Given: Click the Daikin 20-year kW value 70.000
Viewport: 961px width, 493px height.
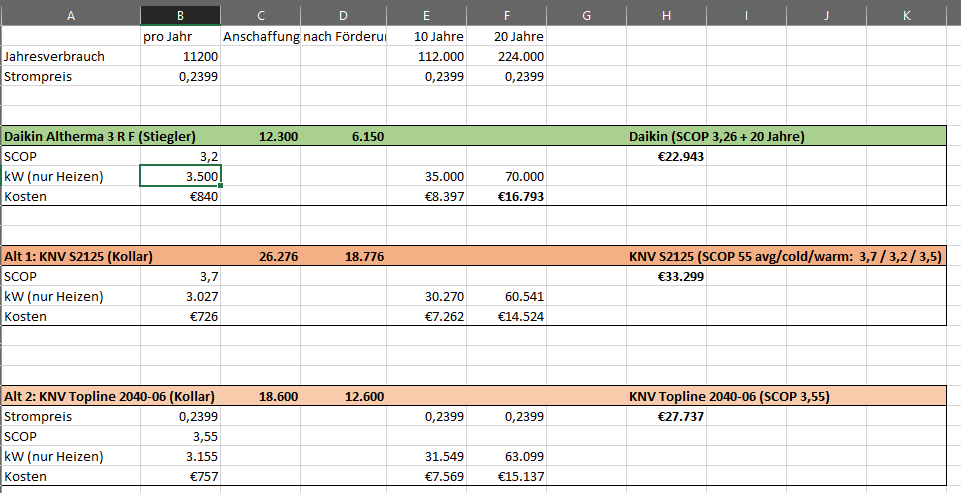Looking at the screenshot, I should pos(506,176).
